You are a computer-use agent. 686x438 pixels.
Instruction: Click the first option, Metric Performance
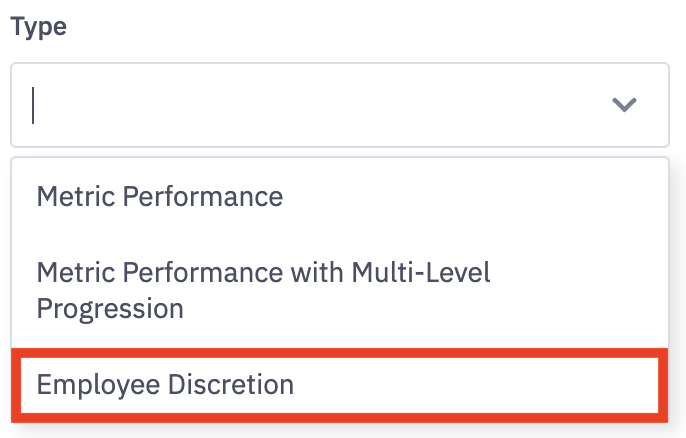pos(160,196)
